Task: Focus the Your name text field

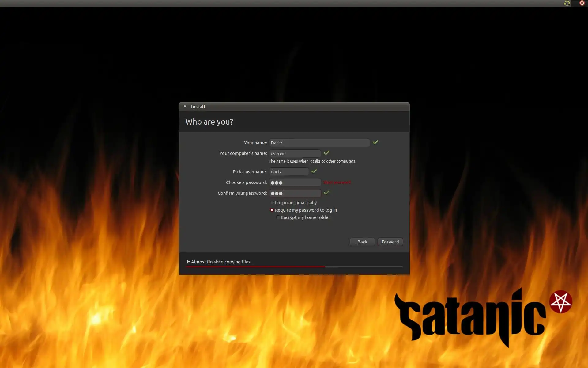Action: (x=319, y=143)
